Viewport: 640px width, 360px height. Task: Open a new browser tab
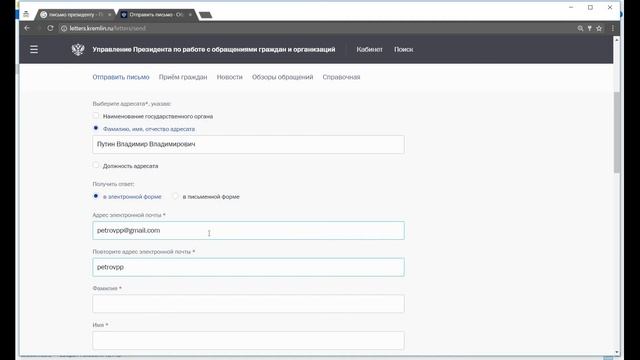point(205,15)
